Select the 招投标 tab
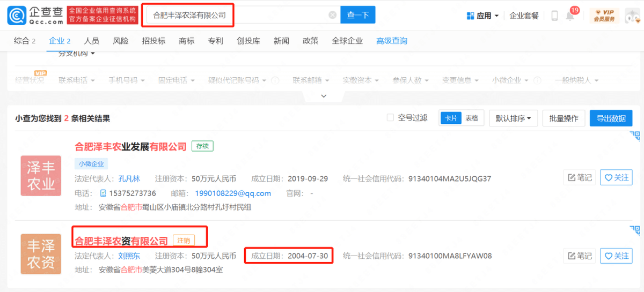This screenshot has height=292, width=644. pos(153,41)
